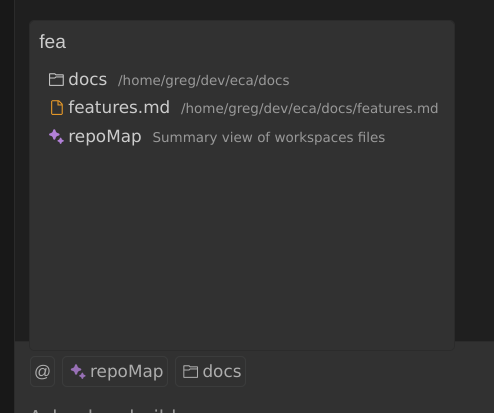494x413 pixels.
Task: Focus the search field containing 'fea'
Action: 242,42
